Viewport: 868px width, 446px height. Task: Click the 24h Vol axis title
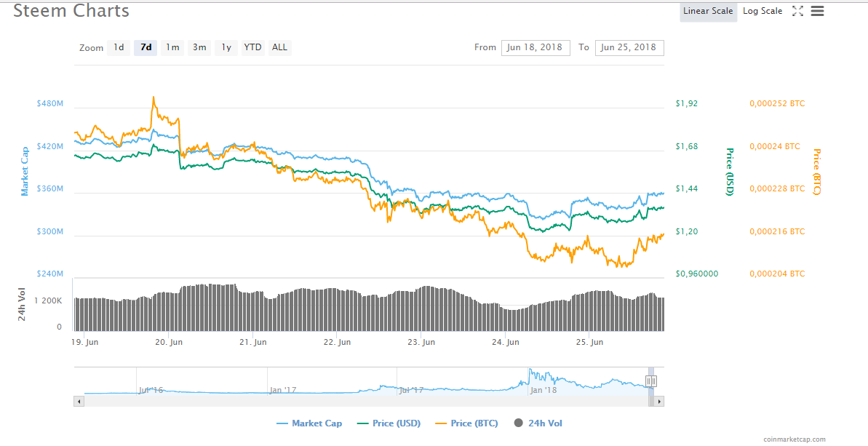22,306
